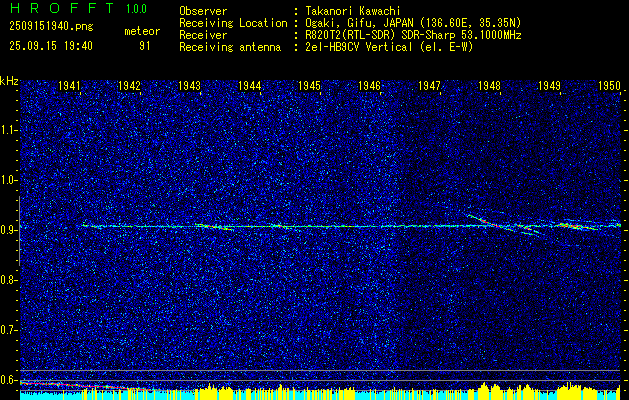The height and width of the screenshot is (400, 629).
Task: Select filename 2509151940.png
Action: click(x=51, y=26)
